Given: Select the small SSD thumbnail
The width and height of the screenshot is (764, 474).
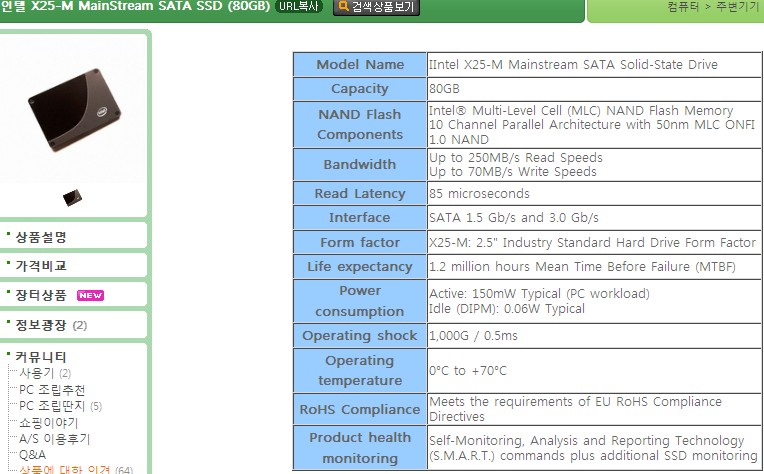Looking at the screenshot, I should pyautogui.click(x=73, y=197).
